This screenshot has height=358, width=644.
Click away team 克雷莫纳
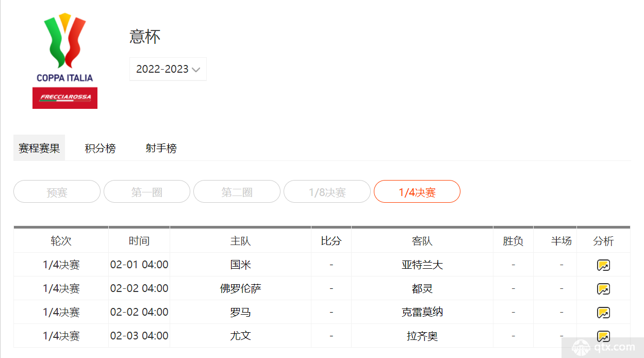422,313
